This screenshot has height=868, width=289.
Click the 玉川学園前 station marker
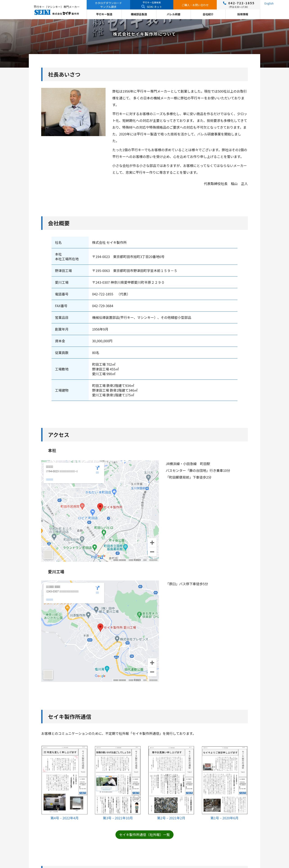tap(147, 488)
